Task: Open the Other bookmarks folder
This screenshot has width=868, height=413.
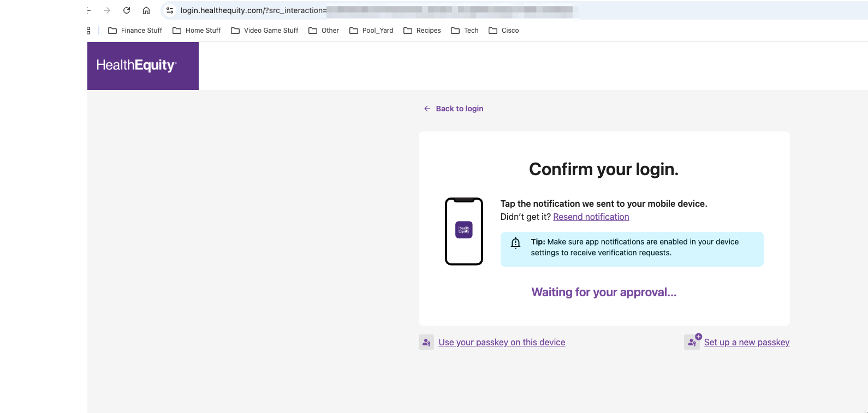Action: pyautogui.click(x=324, y=31)
